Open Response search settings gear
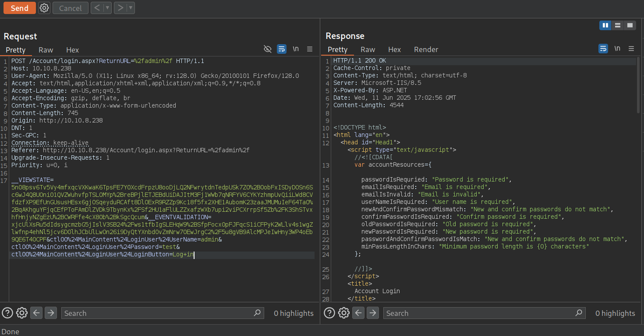Screen dimensions: 644x336 click(x=344, y=313)
